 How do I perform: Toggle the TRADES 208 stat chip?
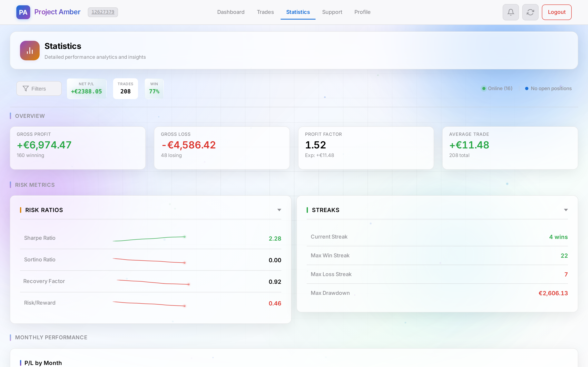pyautogui.click(x=125, y=88)
